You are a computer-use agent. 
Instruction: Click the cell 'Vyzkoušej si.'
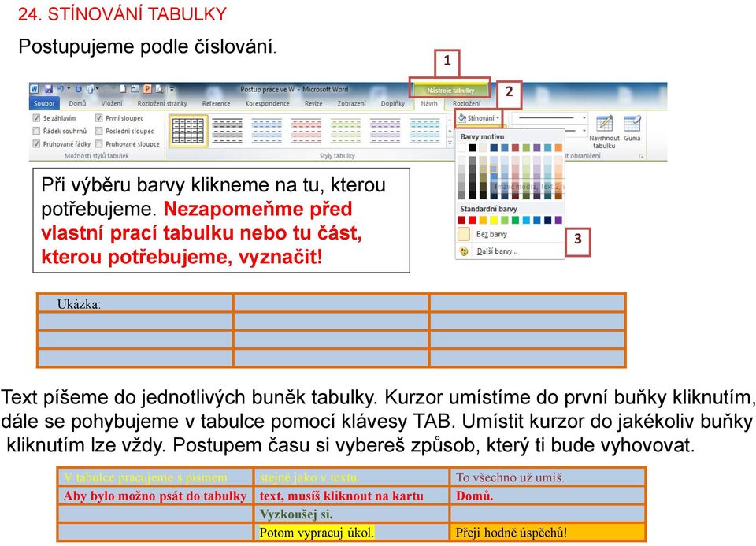351,514
